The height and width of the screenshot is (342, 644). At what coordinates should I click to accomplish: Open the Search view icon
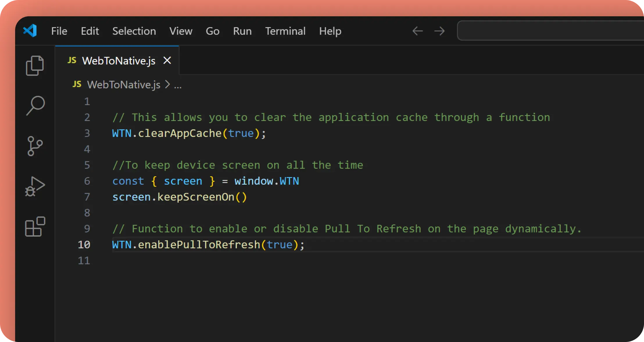pyautogui.click(x=35, y=106)
